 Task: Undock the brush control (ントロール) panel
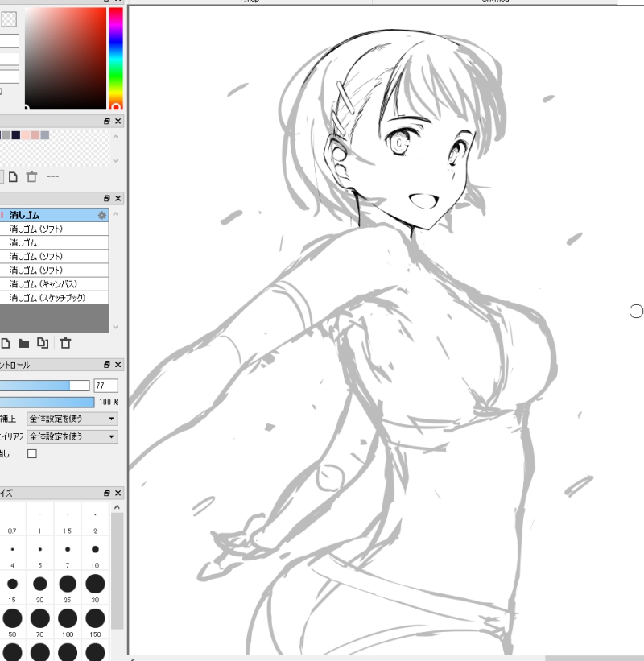[107, 365]
